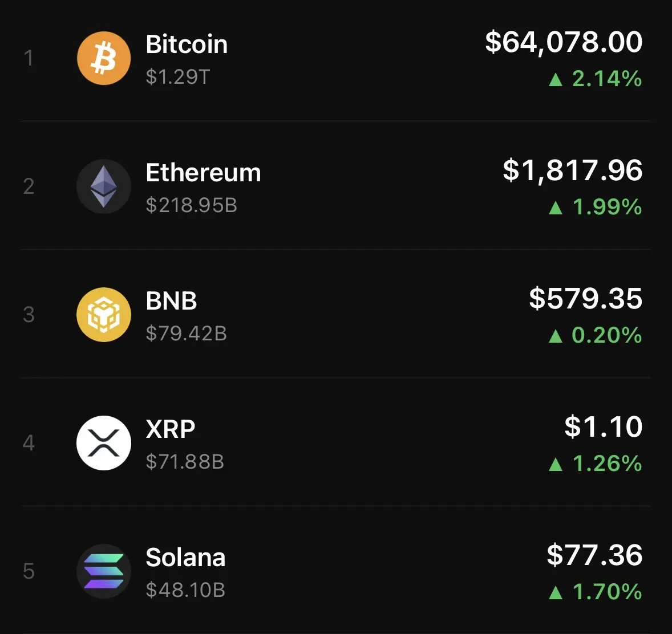
Task: Tap the white XRP logo icon
Action: click(104, 442)
